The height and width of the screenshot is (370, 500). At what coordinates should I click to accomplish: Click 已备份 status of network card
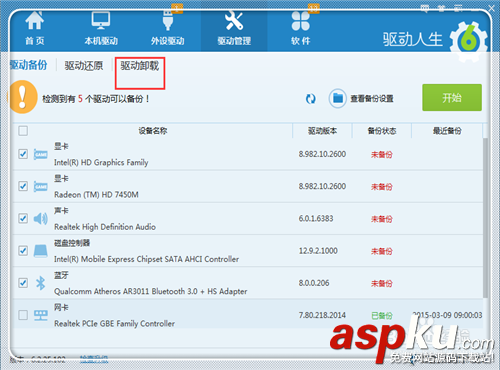coord(382,315)
